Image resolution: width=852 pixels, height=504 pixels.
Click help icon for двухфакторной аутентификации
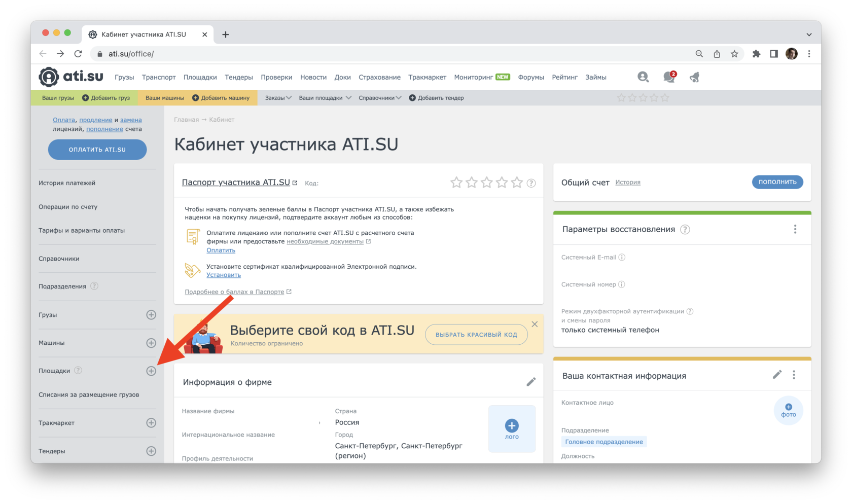[x=690, y=311]
